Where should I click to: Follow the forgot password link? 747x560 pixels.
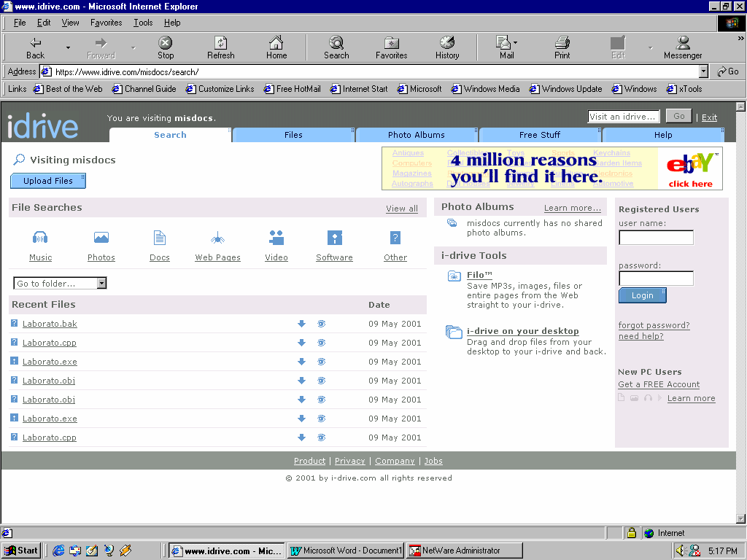tap(654, 325)
